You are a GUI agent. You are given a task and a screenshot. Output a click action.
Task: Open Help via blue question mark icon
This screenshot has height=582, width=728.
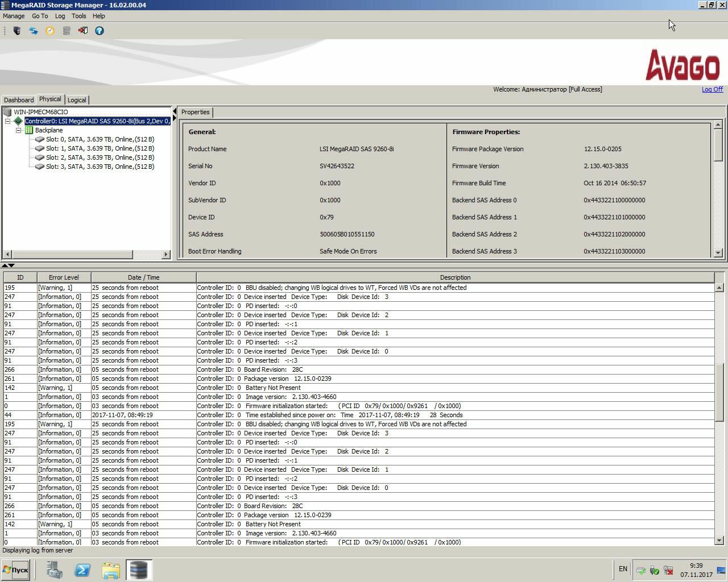click(x=100, y=31)
